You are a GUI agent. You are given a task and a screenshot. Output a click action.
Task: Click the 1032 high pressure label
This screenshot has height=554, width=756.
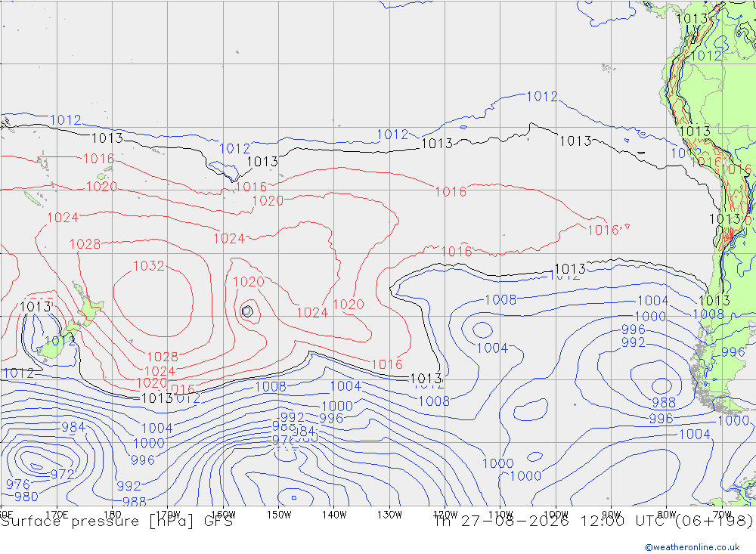tap(148, 266)
